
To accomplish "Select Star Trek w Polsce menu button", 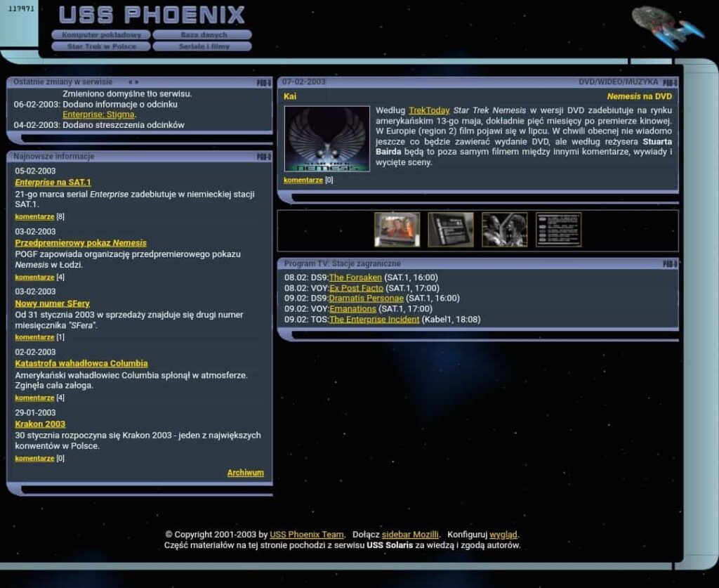I will point(101,46).
